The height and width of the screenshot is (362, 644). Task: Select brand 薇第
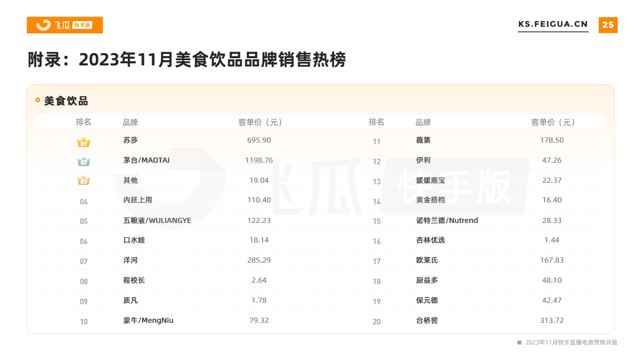(x=423, y=140)
